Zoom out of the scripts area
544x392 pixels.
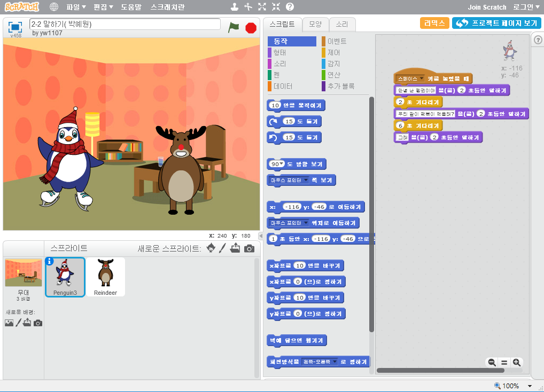(x=492, y=362)
